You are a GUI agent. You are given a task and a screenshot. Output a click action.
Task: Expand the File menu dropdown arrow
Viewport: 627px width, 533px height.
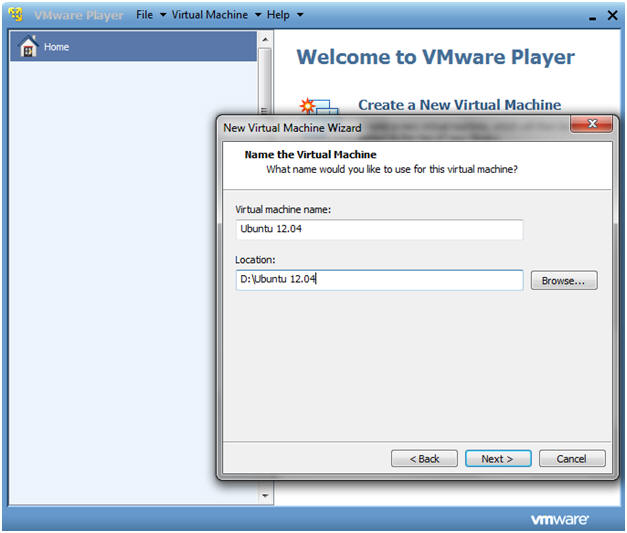[163, 15]
